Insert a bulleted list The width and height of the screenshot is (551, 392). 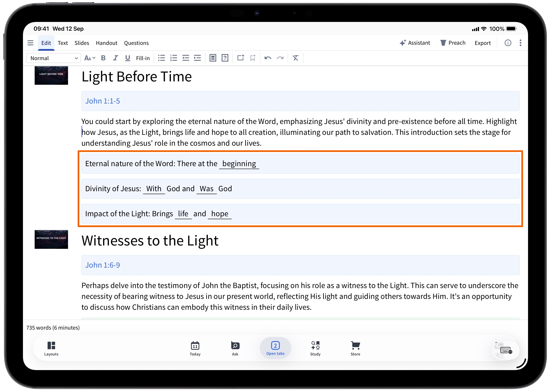162,58
